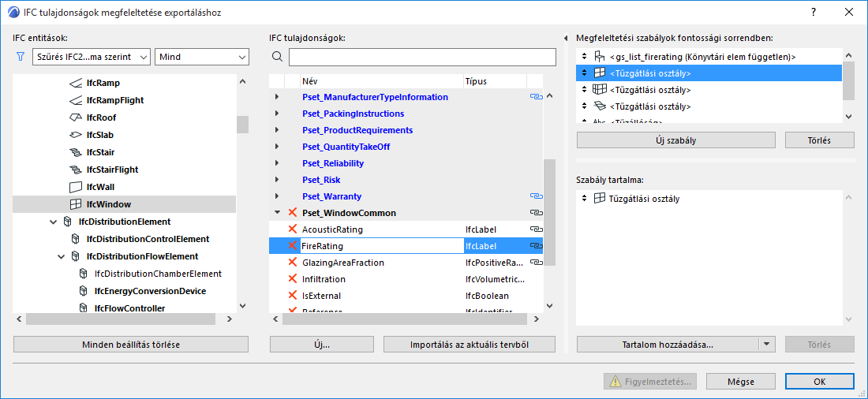This screenshot has width=868, height=399.
Task: Click the 'Mégse' cancel button
Action: pyautogui.click(x=741, y=382)
